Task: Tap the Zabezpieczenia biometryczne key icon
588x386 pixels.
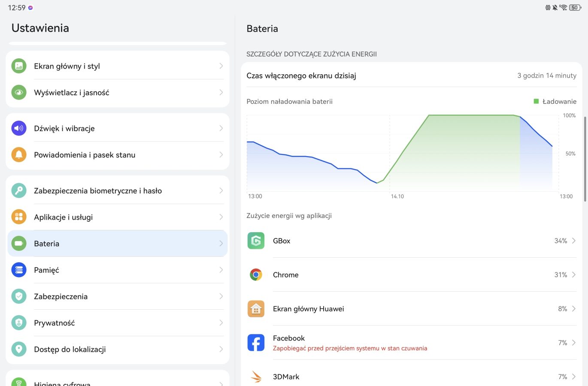Action: pyautogui.click(x=19, y=190)
